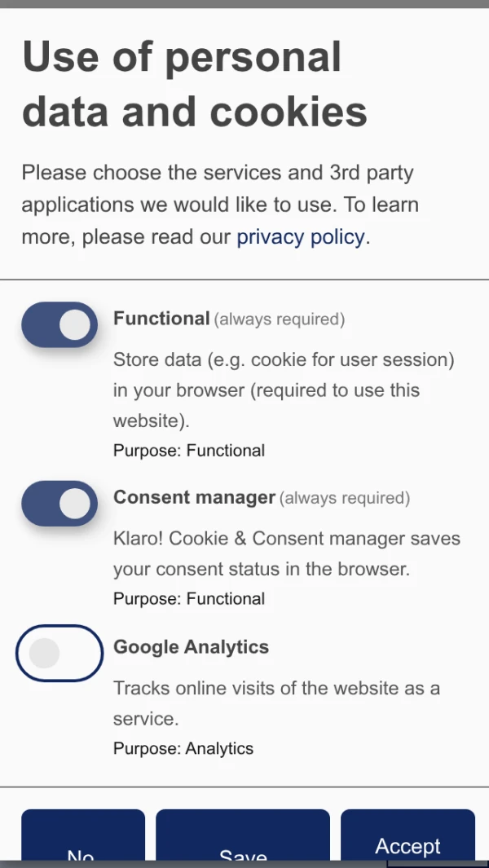The image size is (489, 868).
Task: Click the "Tracks online visits" description
Action: [276, 703]
